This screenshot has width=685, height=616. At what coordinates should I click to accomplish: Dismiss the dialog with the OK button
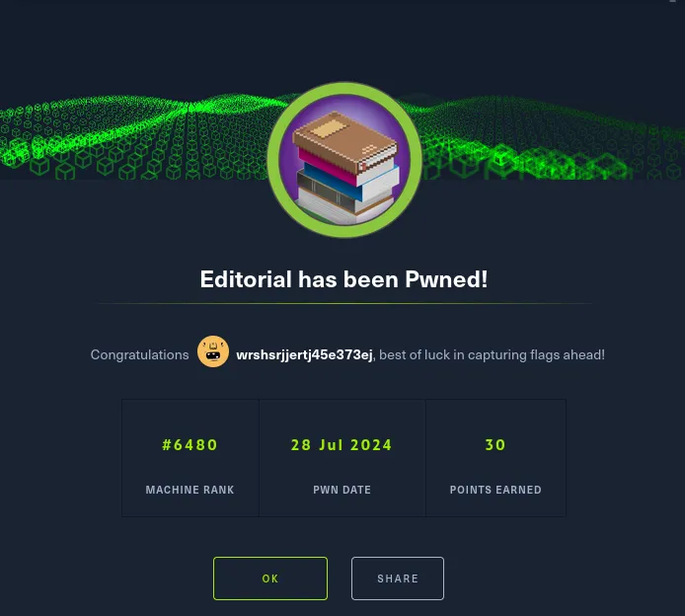tap(270, 578)
